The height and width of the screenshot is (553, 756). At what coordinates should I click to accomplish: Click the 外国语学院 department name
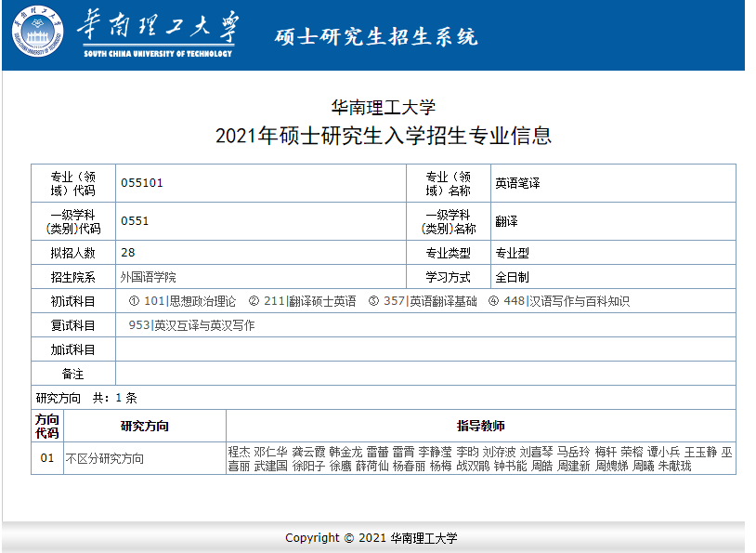pos(148,277)
